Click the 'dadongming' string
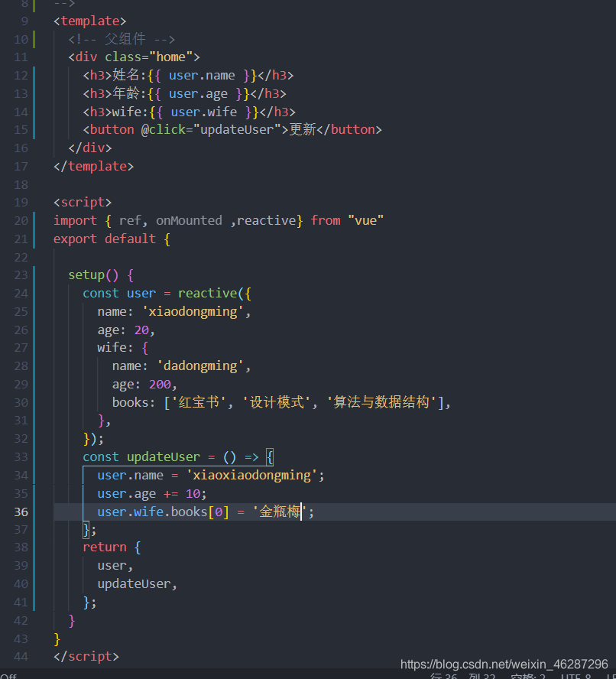Image resolution: width=616 pixels, height=679 pixels. [x=200, y=366]
